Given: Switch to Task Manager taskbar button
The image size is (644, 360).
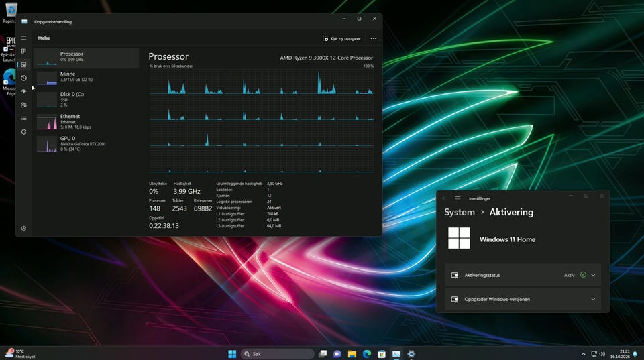Looking at the screenshot, I should pyautogui.click(x=396, y=354).
